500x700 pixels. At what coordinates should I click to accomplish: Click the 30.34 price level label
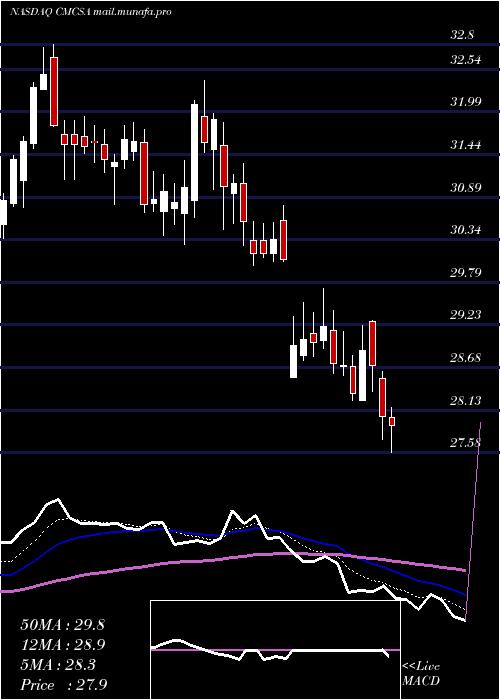click(466, 230)
